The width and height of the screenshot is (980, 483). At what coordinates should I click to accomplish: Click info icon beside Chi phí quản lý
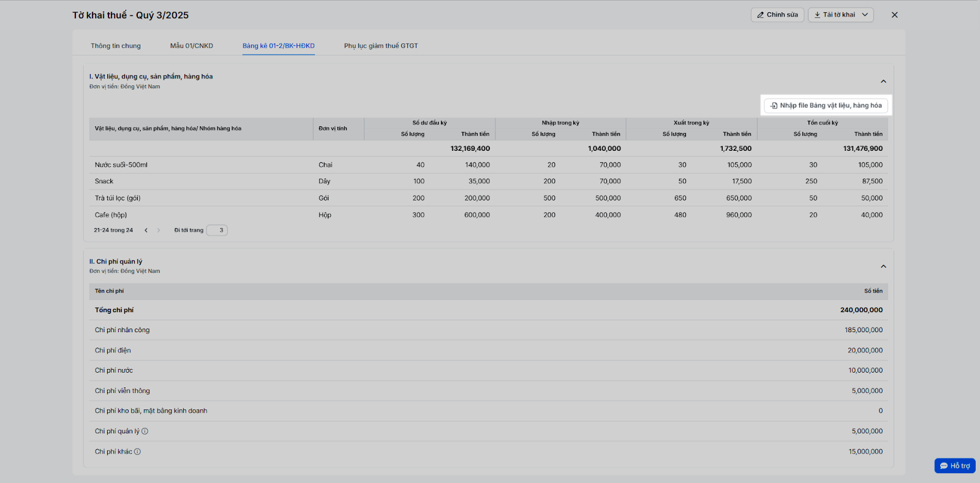click(145, 432)
